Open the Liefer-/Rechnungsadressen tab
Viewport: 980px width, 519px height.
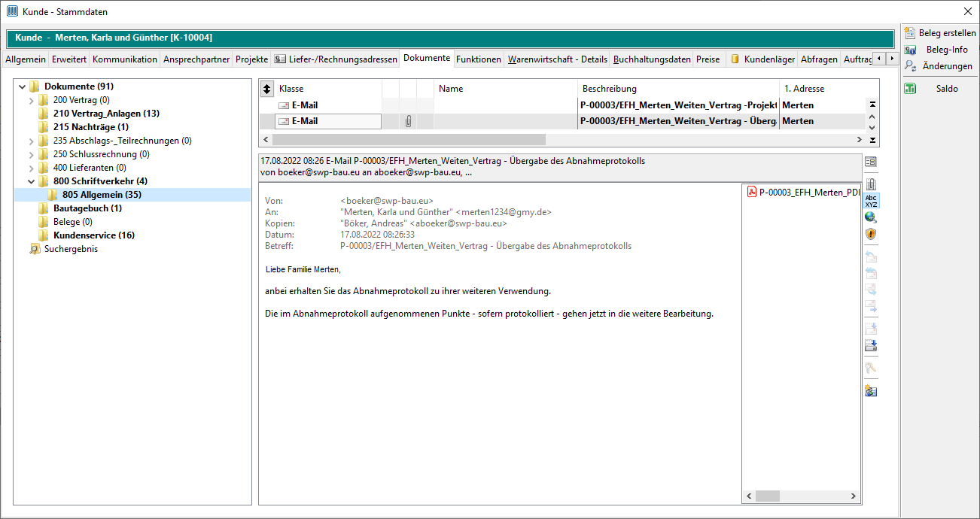point(336,59)
